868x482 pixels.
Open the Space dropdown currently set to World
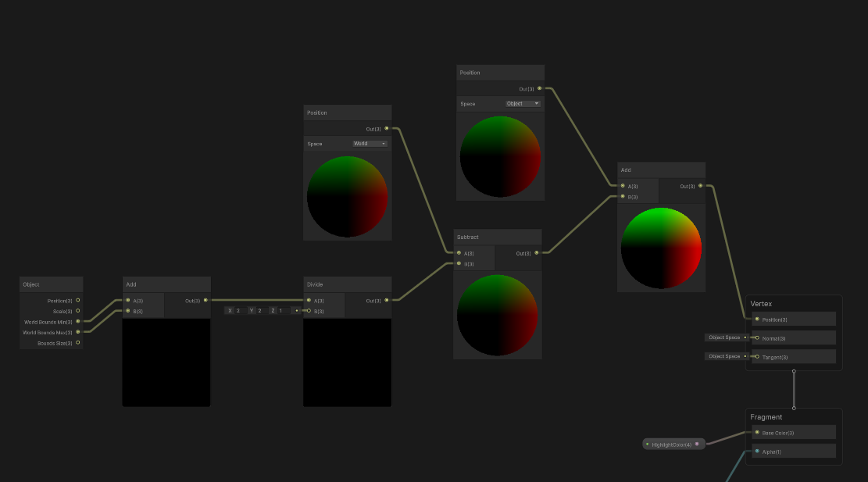tap(370, 143)
